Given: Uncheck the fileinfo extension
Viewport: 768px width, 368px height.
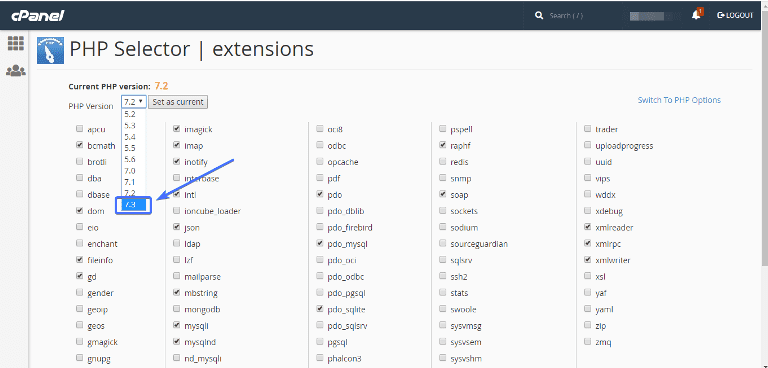Looking at the screenshot, I should coord(79,260).
